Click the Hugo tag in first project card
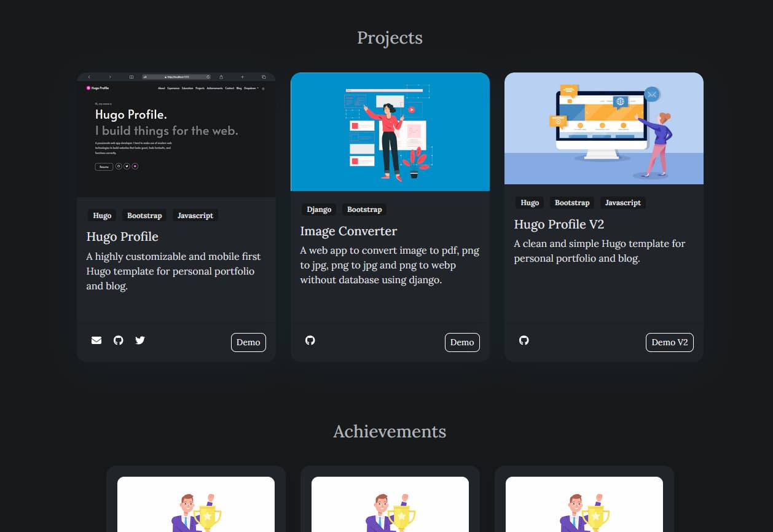This screenshot has height=532, width=773. pos(102,216)
